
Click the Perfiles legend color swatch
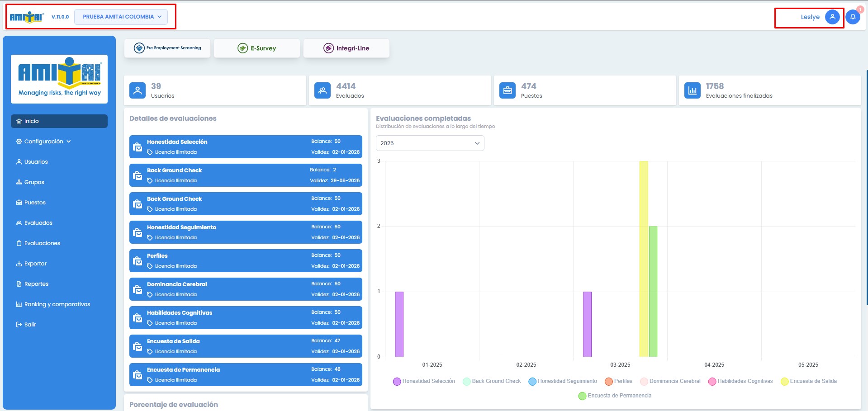[609, 382]
